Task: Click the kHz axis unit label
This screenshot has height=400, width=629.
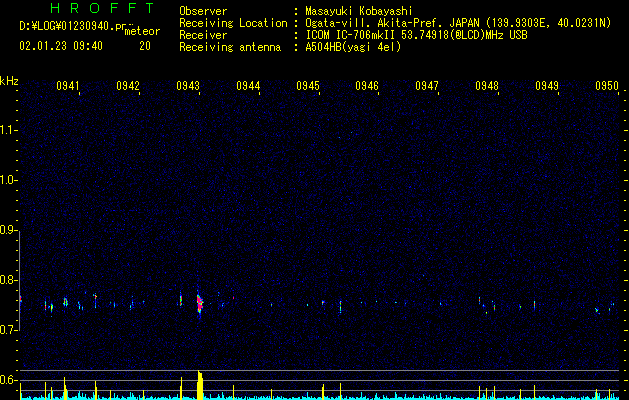Action: point(9,81)
